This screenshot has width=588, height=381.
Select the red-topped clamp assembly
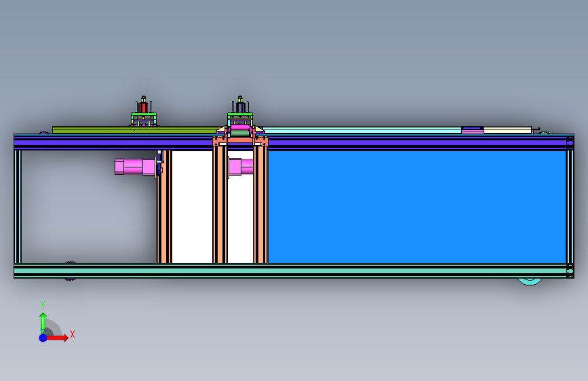144,112
